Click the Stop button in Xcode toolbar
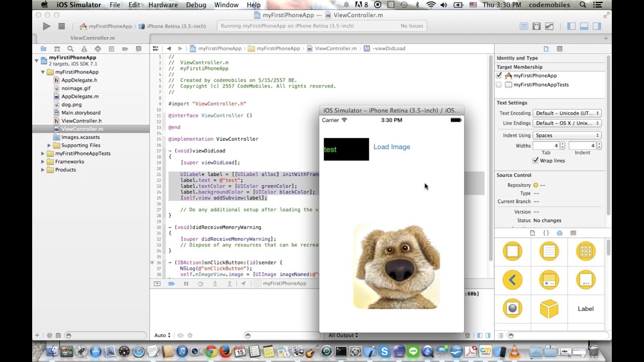Screen dimensions: 644x362 pyautogui.click(x=61, y=26)
